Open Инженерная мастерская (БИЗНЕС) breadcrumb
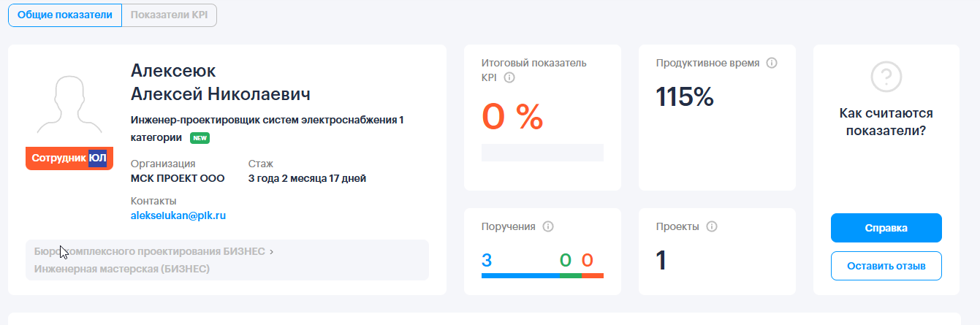The width and height of the screenshot is (980, 325). coord(122,269)
